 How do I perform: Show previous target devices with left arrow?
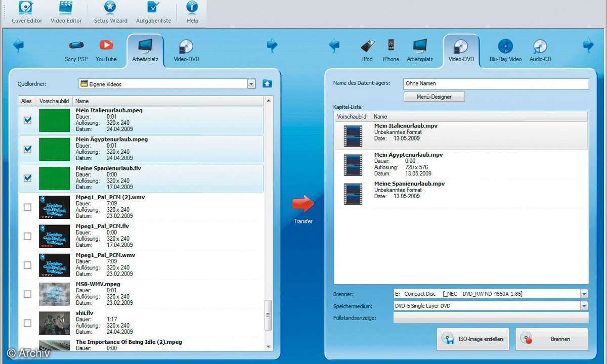pyautogui.click(x=334, y=45)
